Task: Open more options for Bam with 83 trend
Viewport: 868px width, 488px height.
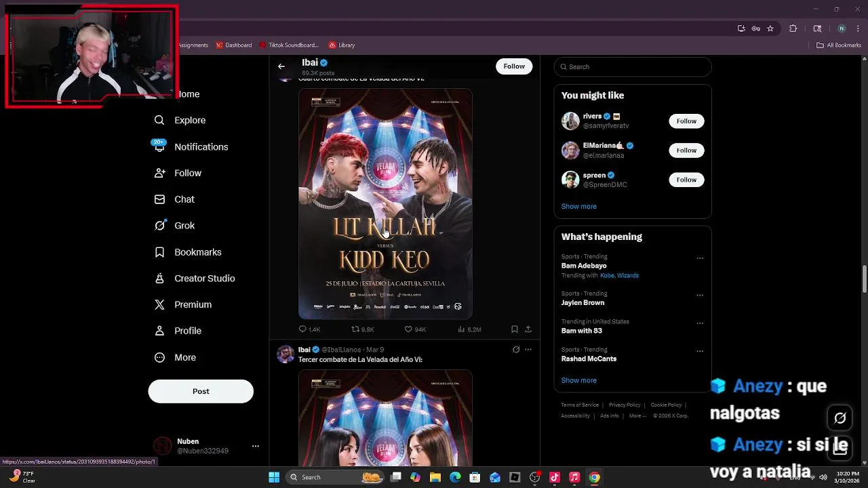Action: point(700,323)
